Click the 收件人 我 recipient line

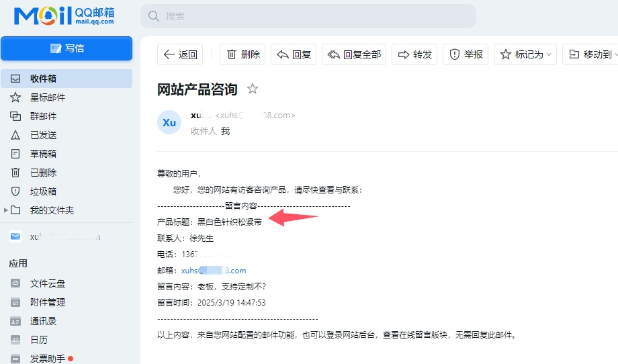click(210, 131)
